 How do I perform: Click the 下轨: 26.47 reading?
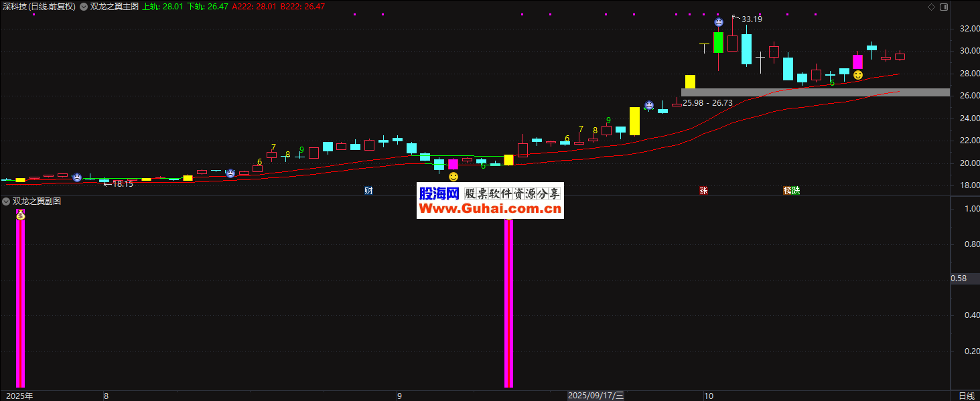pyautogui.click(x=207, y=7)
